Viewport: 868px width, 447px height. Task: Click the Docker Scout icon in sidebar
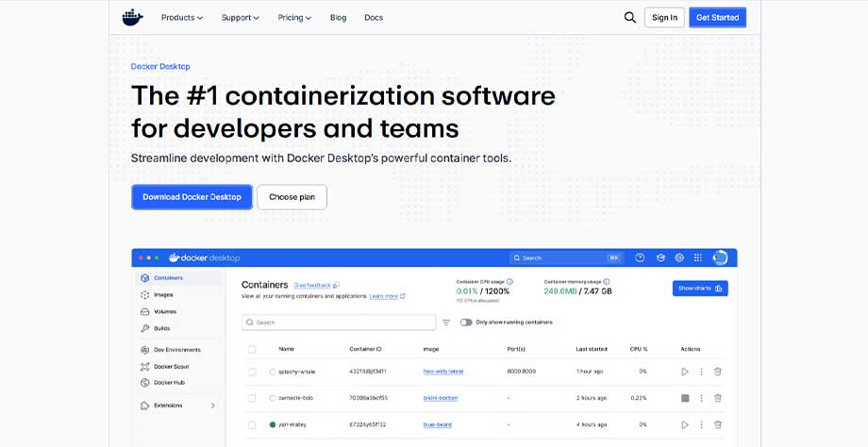click(x=145, y=366)
